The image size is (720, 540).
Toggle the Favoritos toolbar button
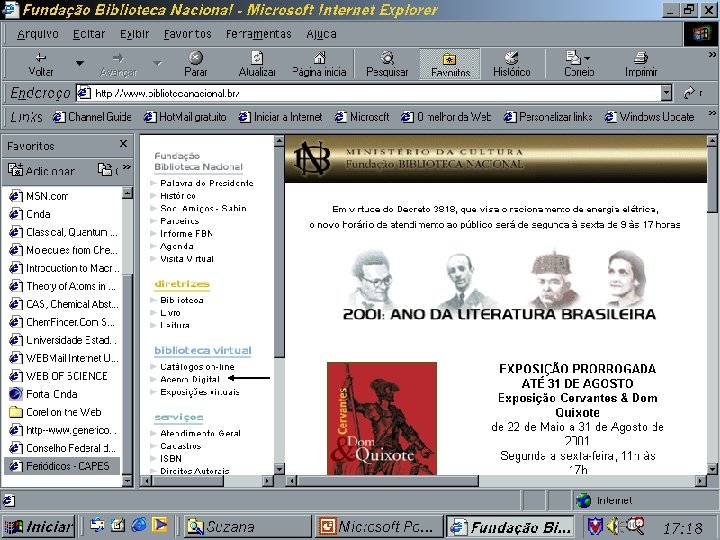coord(450,64)
